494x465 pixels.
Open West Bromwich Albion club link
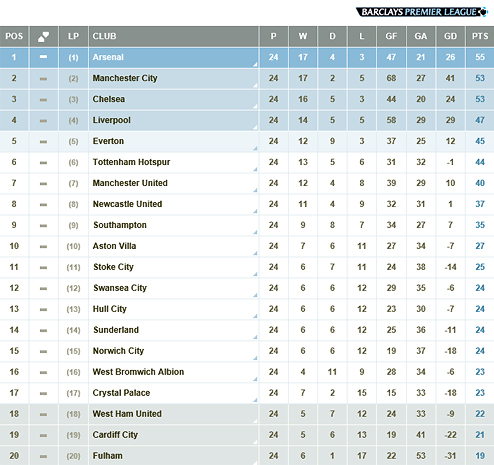pos(138,372)
